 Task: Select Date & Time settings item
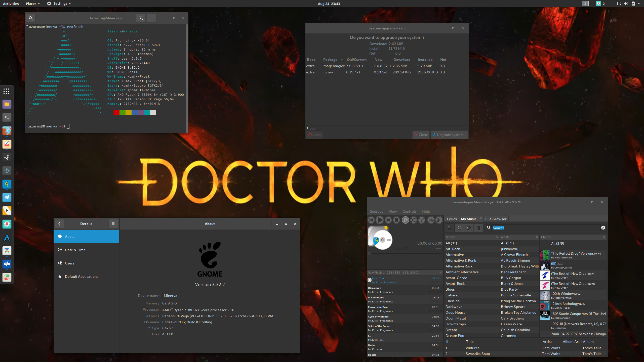tap(86, 250)
